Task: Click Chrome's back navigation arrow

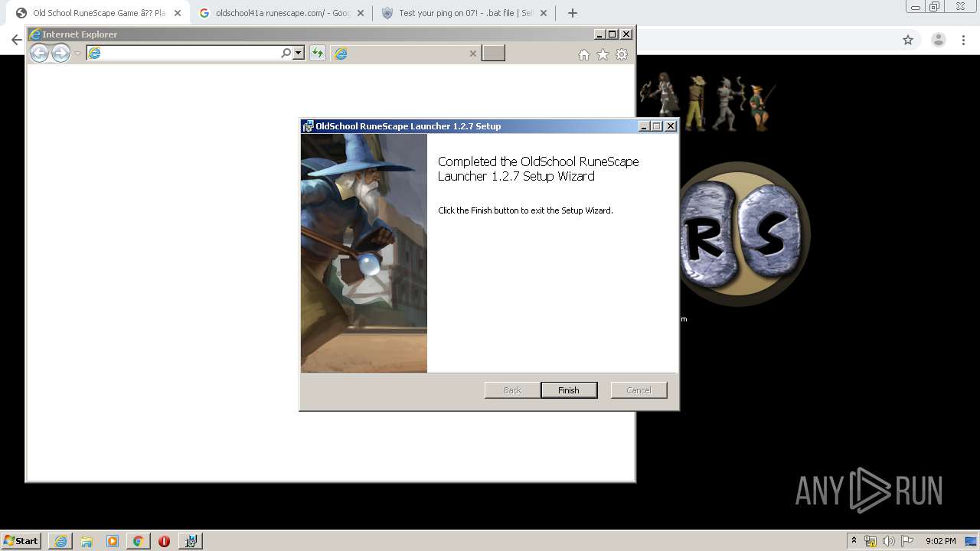Action: point(16,40)
